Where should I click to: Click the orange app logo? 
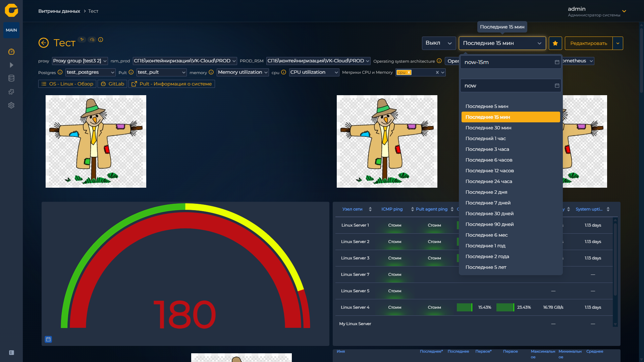point(11,10)
